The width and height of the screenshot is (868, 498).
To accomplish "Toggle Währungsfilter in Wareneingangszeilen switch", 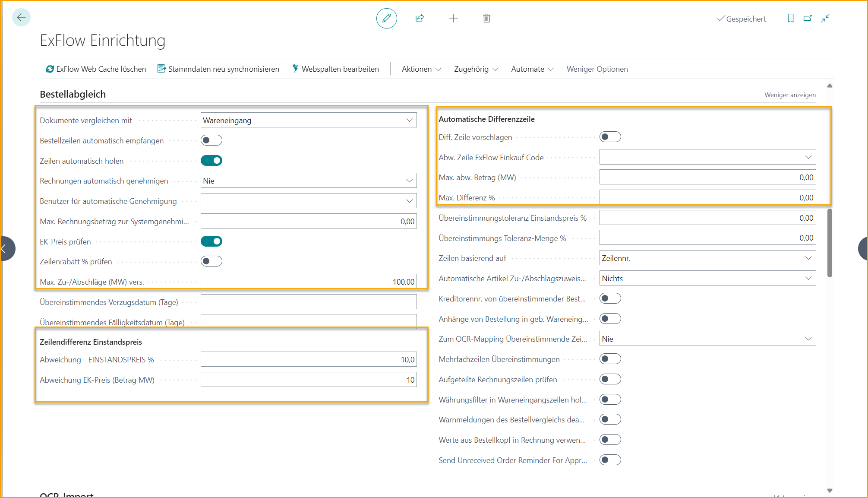I will pyautogui.click(x=610, y=400).
